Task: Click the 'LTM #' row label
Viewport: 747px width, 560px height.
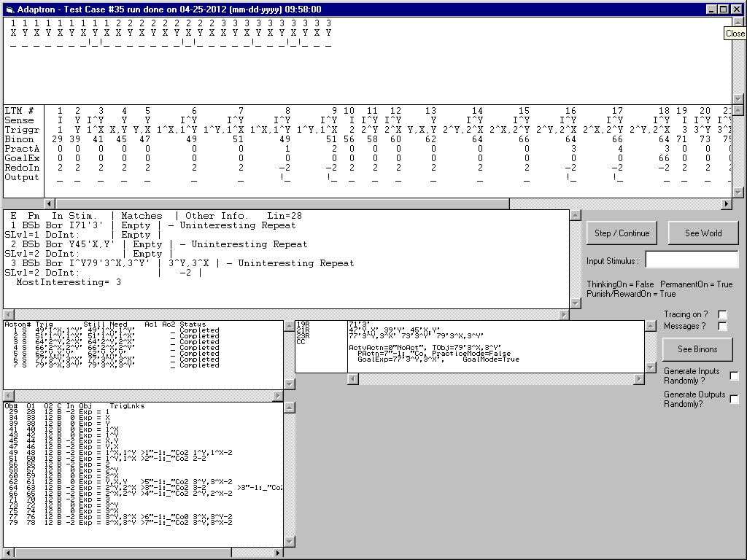Action: pyautogui.click(x=19, y=111)
